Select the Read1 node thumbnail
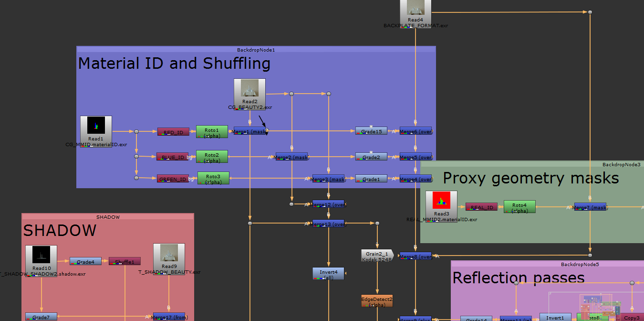Viewport: 644px width, 321px height. 96,127
